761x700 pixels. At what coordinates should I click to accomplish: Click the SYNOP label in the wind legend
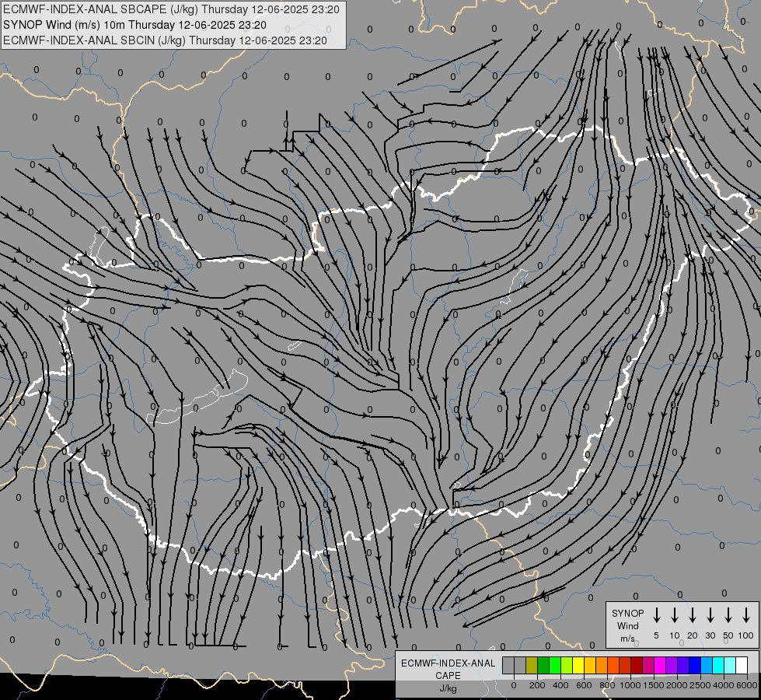point(627,613)
